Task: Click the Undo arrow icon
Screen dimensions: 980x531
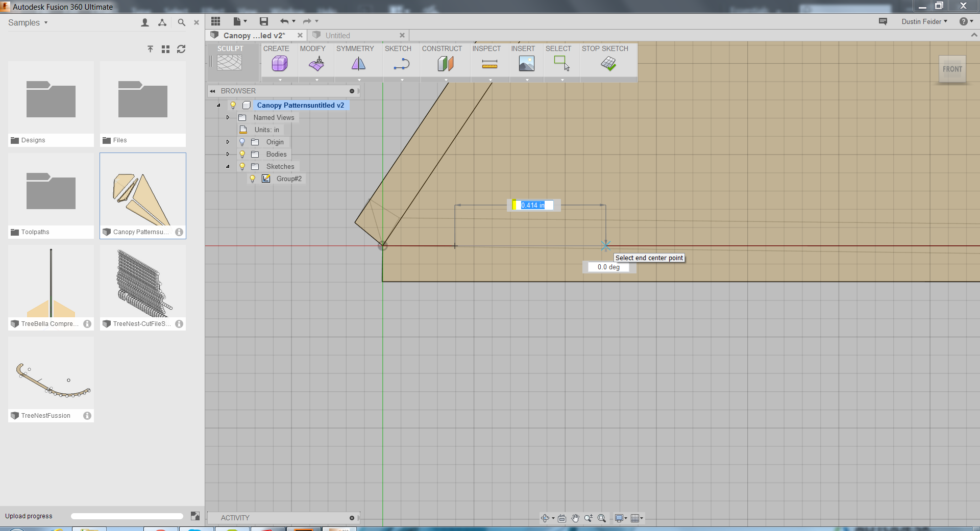Action: (x=284, y=21)
